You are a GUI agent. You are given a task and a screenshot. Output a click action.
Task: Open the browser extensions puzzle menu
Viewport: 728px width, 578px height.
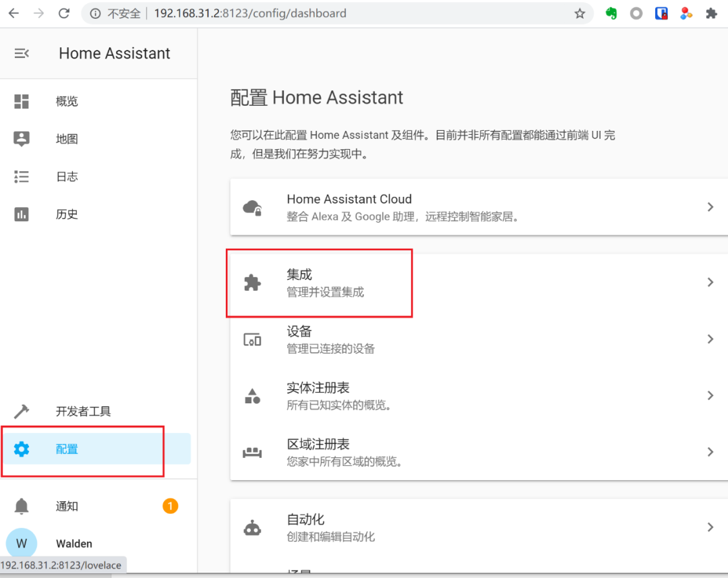click(x=711, y=13)
